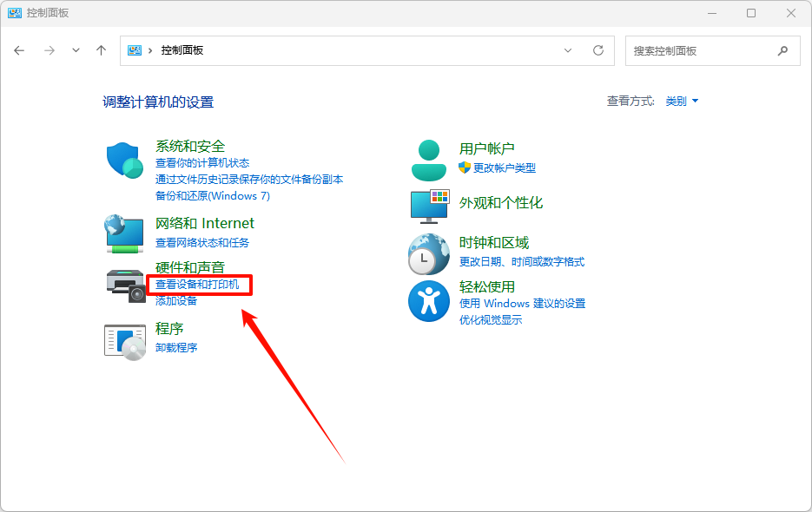Expand the recent locations chevron
This screenshot has width=812, height=512.
[x=76, y=50]
